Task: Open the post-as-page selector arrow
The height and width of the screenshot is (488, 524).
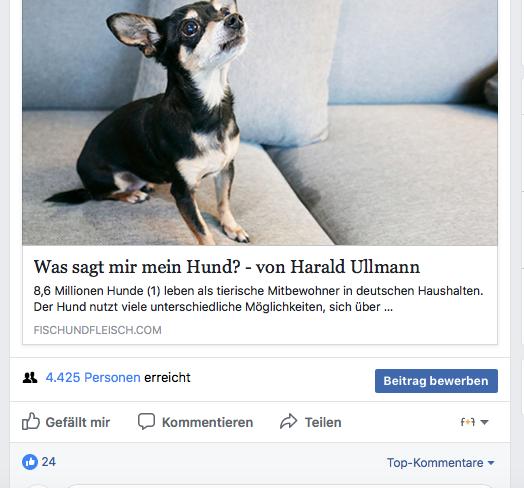Action: (484, 422)
